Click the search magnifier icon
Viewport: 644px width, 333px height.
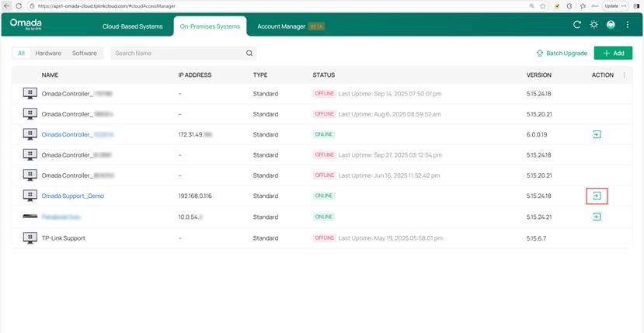(x=249, y=54)
